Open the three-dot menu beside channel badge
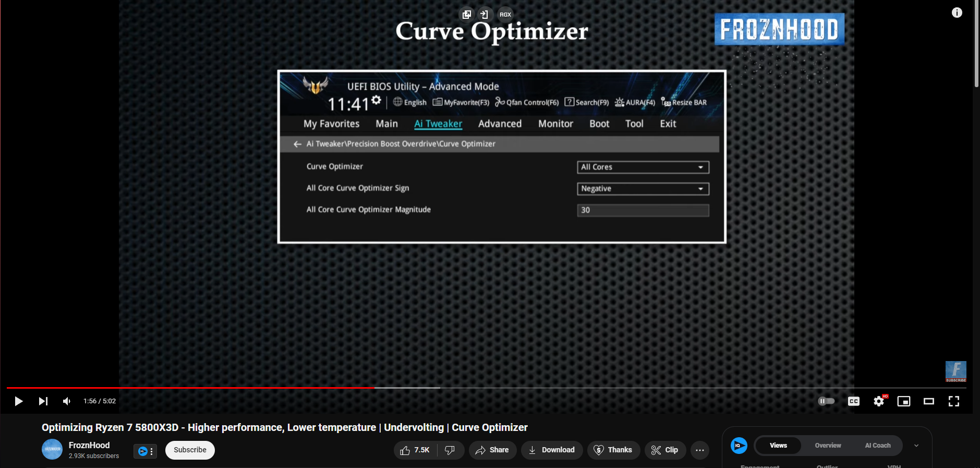The height and width of the screenshot is (468, 980). point(152,451)
